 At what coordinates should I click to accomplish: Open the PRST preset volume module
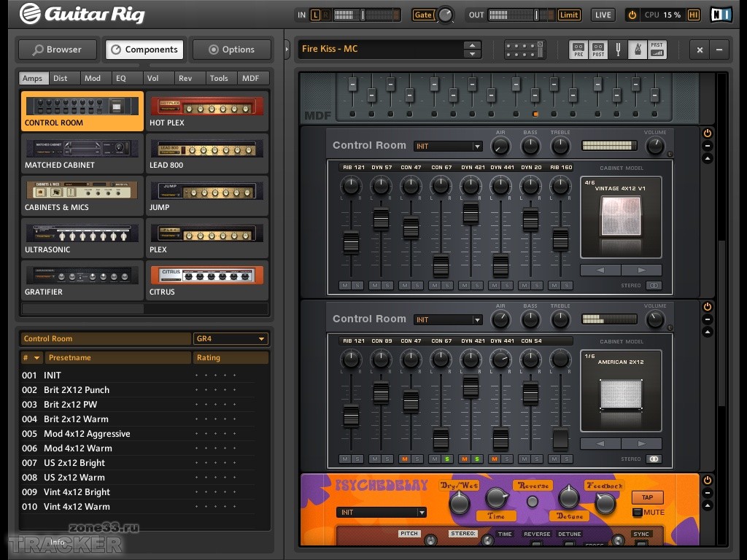[x=657, y=49]
